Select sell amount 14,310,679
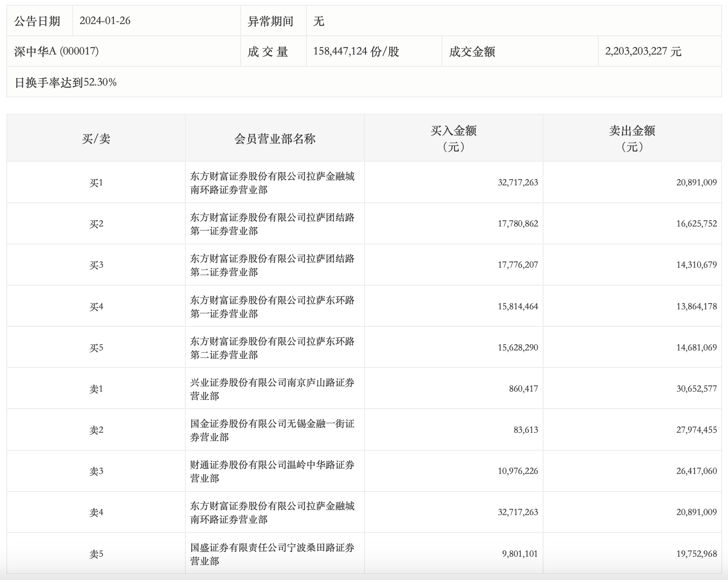This screenshot has height=580, width=728. (x=697, y=265)
